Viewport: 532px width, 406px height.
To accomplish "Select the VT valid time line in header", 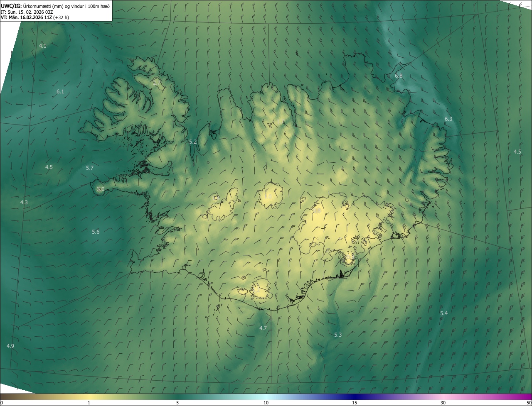I will tap(35, 17).
